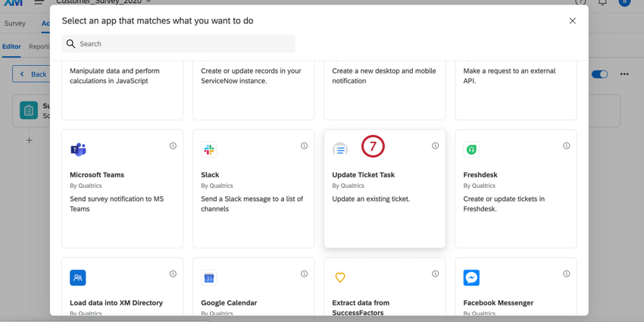Click 'Create or update tickets in Freshdesk' text
Image resolution: width=644 pixels, height=322 pixels.
click(x=504, y=204)
